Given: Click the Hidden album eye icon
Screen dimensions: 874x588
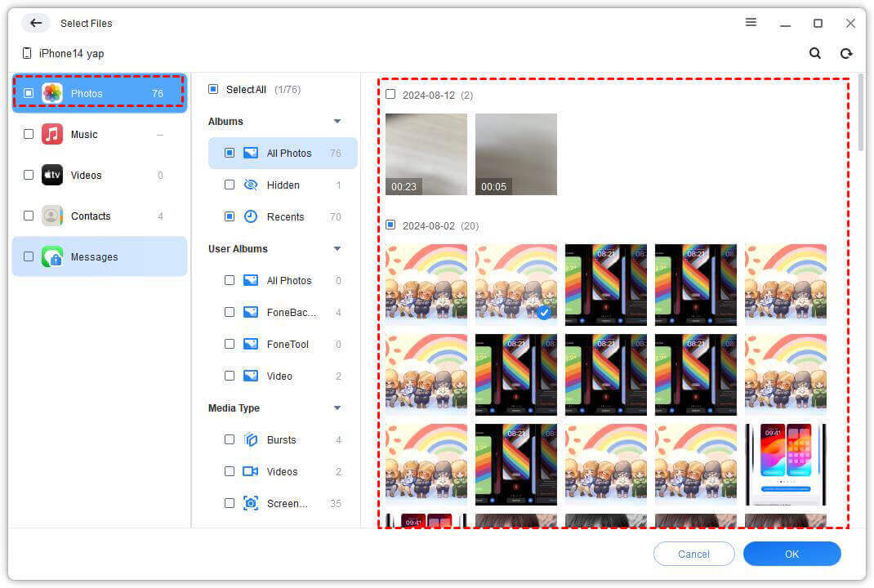Looking at the screenshot, I should click(x=251, y=185).
